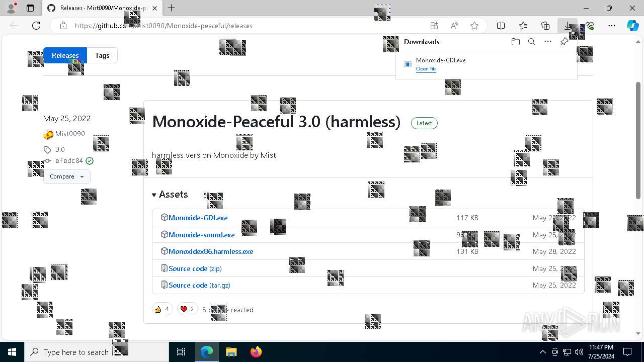This screenshot has width=644, height=362.
Task: Download Monoxidex86.harmless.exe asset
Action: click(x=211, y=251)
